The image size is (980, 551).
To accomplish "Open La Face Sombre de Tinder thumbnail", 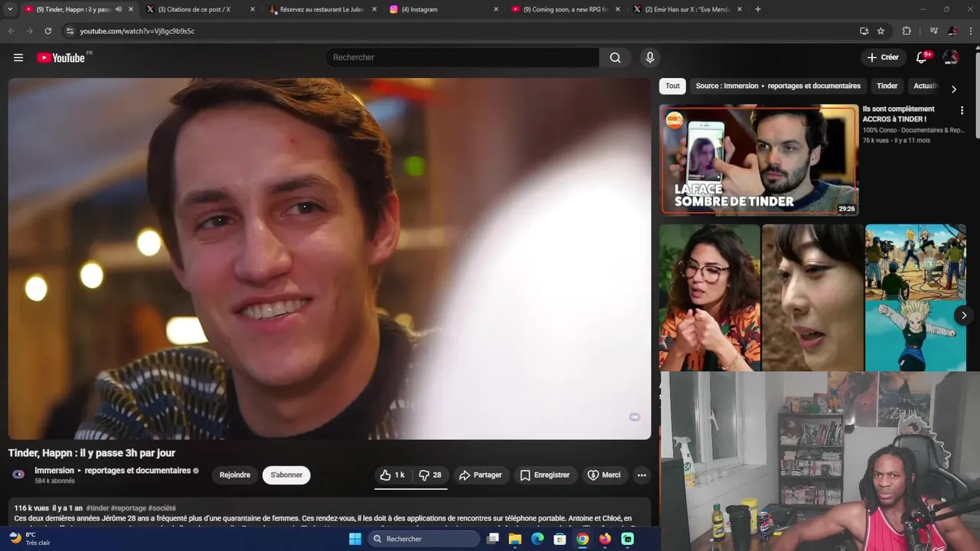I will pyautogui.click(x=759, y=160).
